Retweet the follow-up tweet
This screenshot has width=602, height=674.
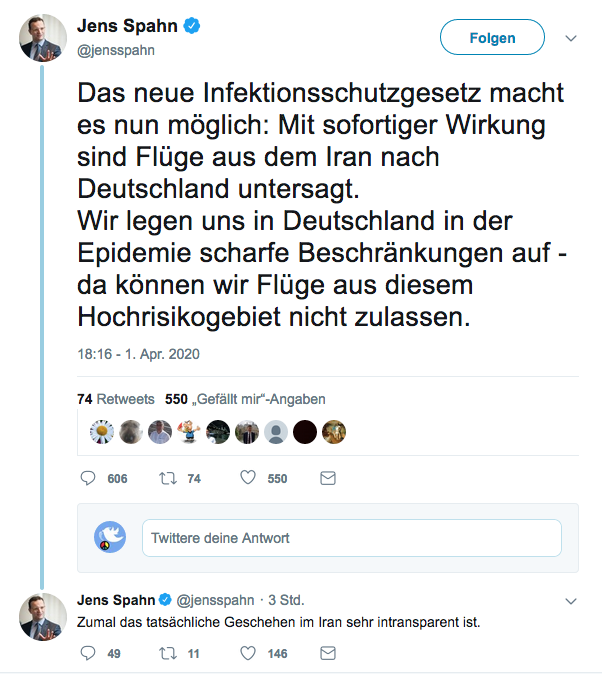tap(169, 653)
